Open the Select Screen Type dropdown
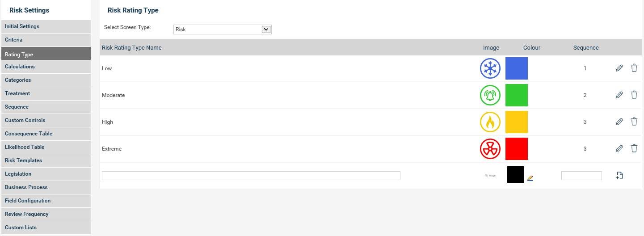 223,29
